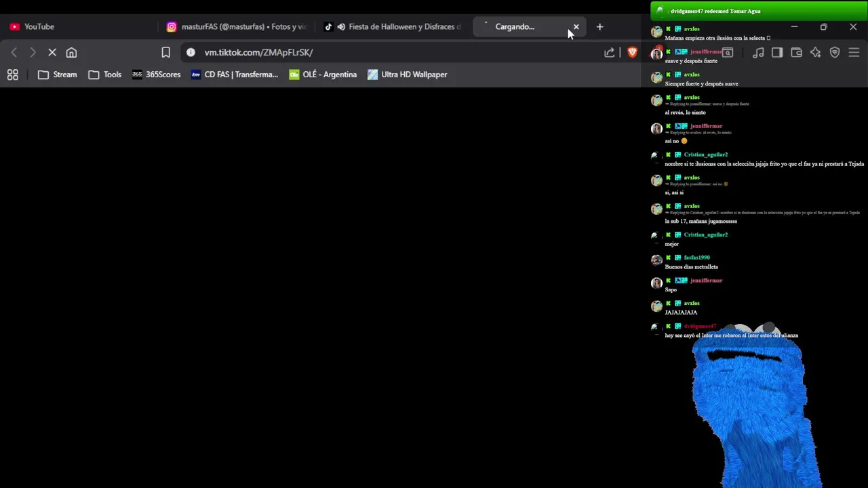
Task: Stop loading the page via toolbar X
Action: tap(52, 52)
